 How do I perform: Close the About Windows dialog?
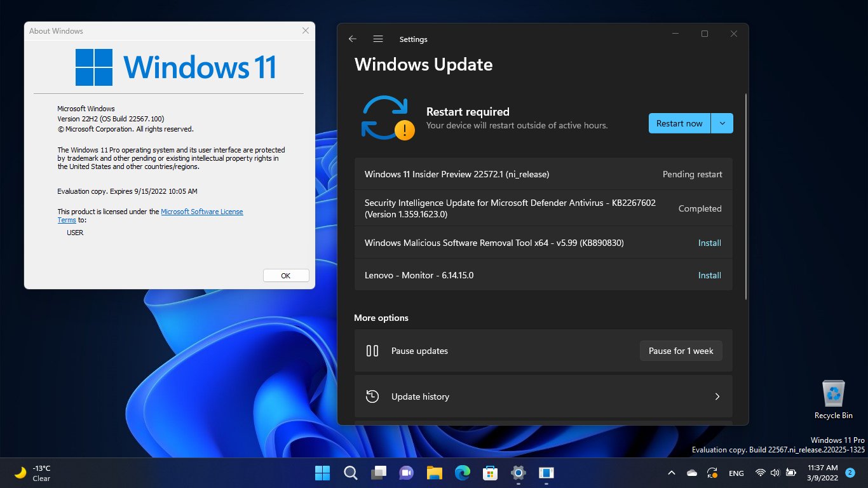point(306,30)
